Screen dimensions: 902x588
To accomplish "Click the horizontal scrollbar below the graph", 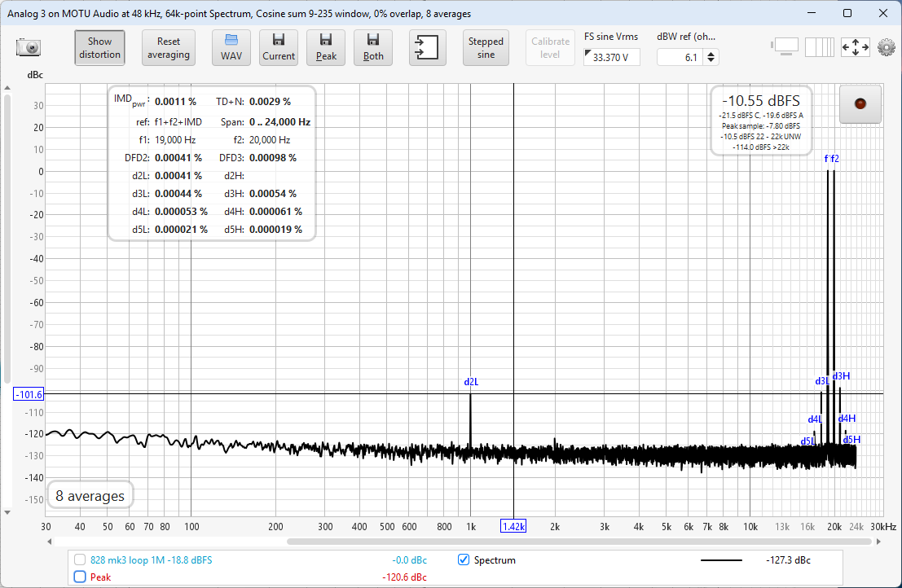I will [579, 542].
